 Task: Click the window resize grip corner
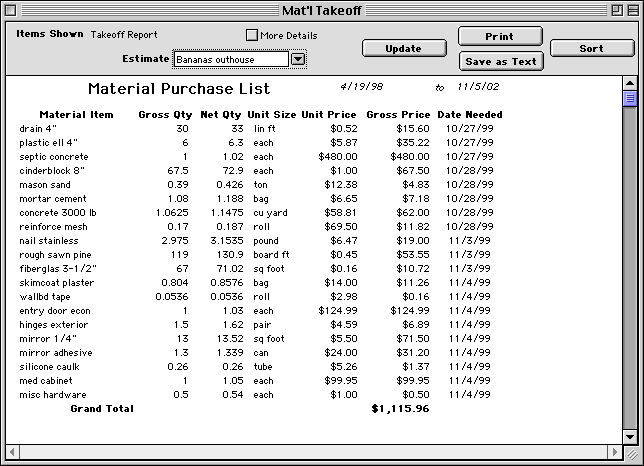(630, 454)
